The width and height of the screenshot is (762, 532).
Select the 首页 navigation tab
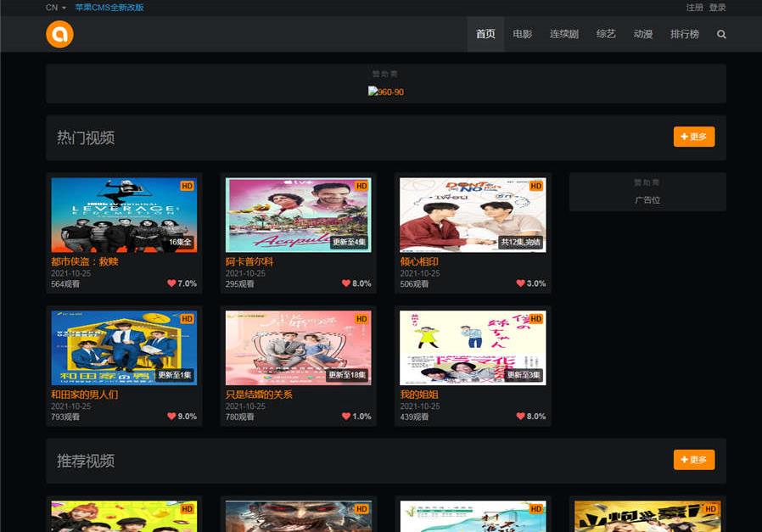click(x=485, y=35)
